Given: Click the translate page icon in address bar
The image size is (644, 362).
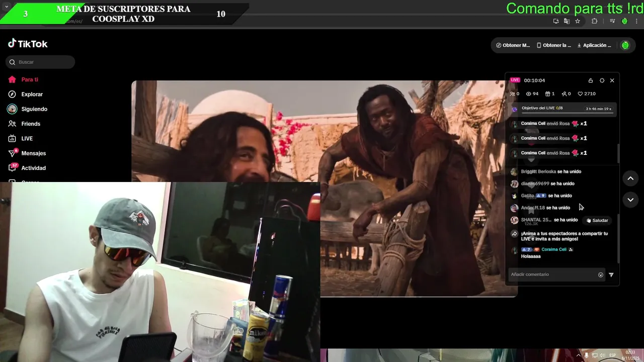Looking at the screenshot, I should pos(567,21).
